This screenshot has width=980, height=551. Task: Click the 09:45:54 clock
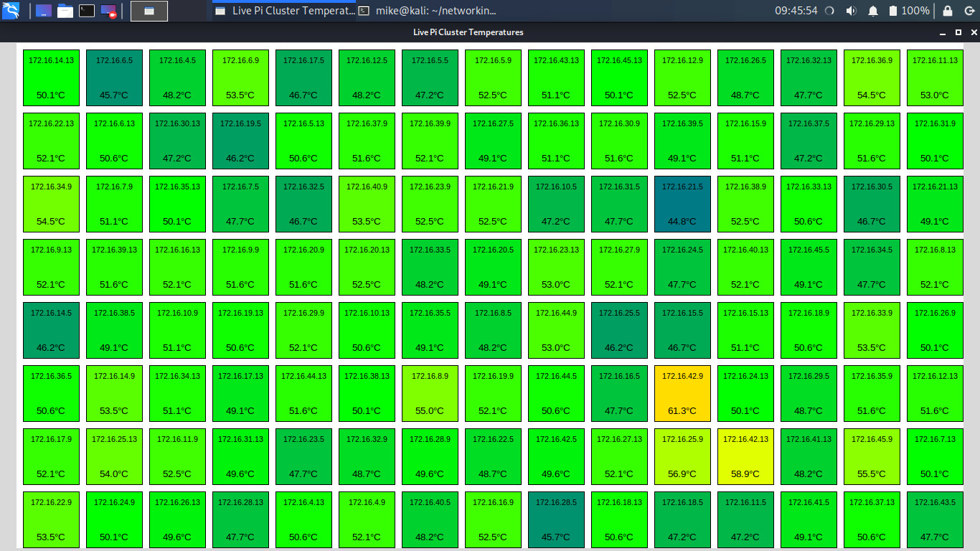pos(796,11)
